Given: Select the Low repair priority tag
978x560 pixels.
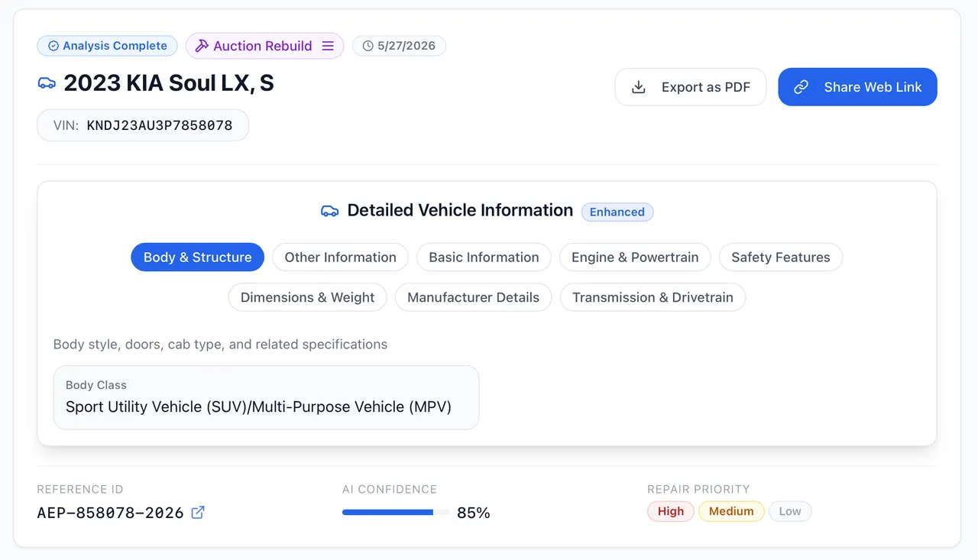Looking at the screenshot, I should point(790,511).
